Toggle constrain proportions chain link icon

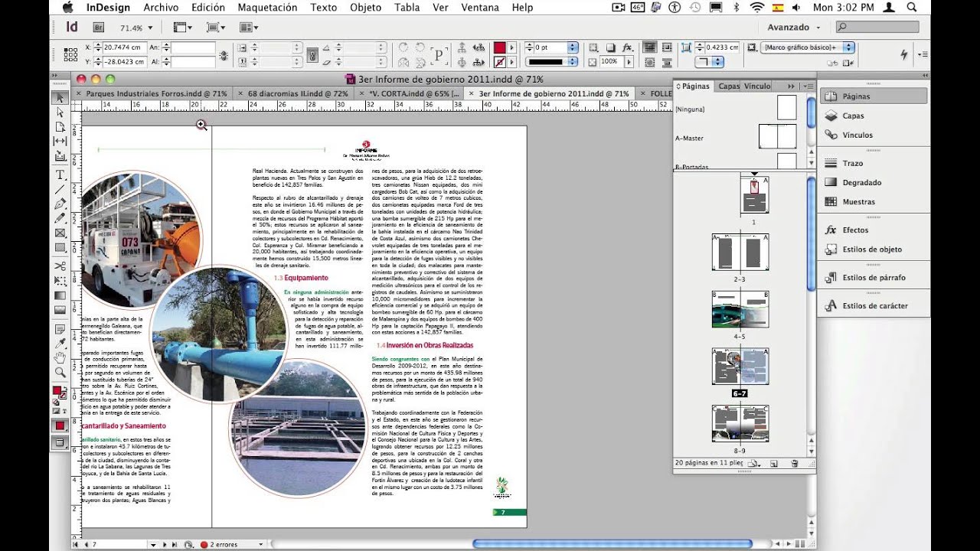coord(224,55)
